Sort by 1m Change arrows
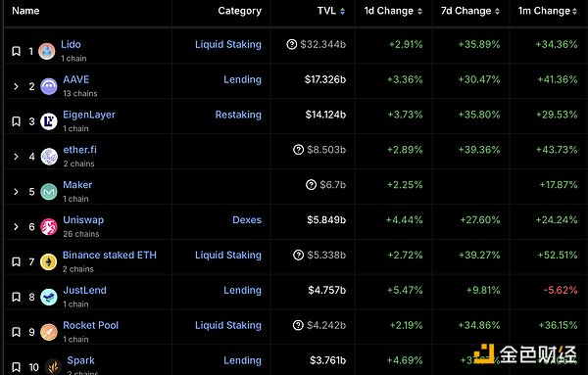This screenshot has width=588, height=375. (x=574, y=11)
